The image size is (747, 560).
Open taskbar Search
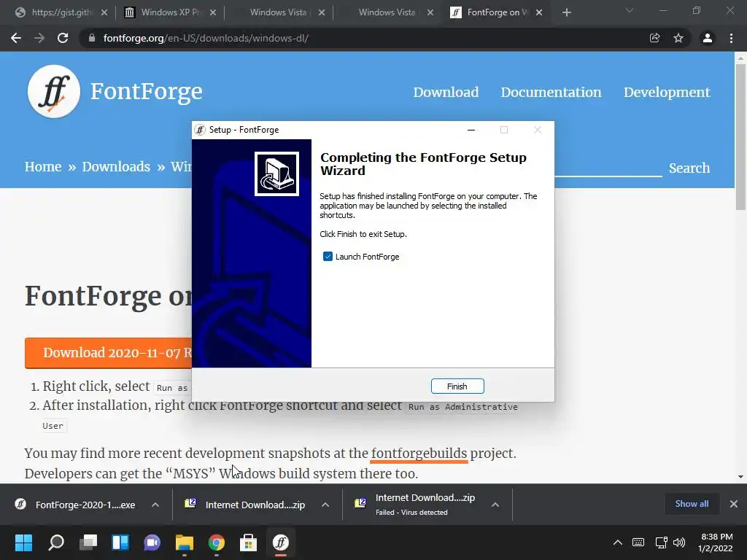coord(56,542)
